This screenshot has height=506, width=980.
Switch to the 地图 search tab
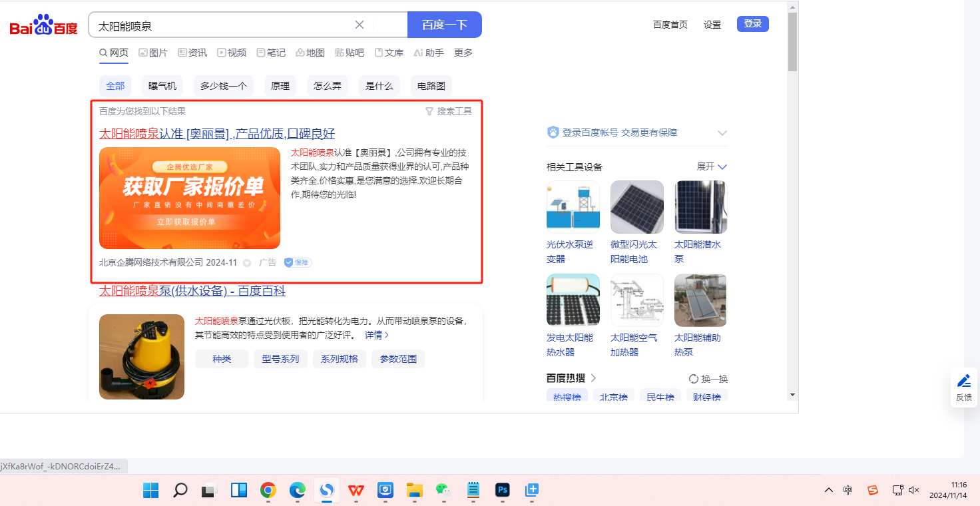pyautogui.click(x=310, y=53)
